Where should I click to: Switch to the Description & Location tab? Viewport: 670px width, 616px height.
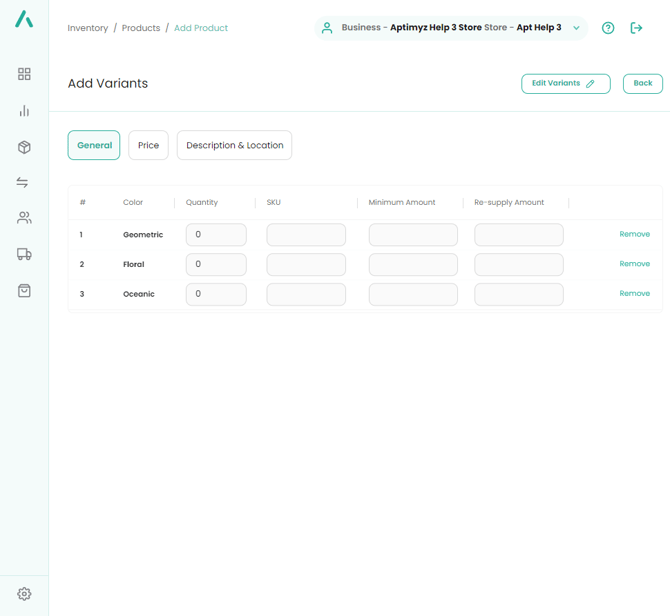[x=234, y=145]
